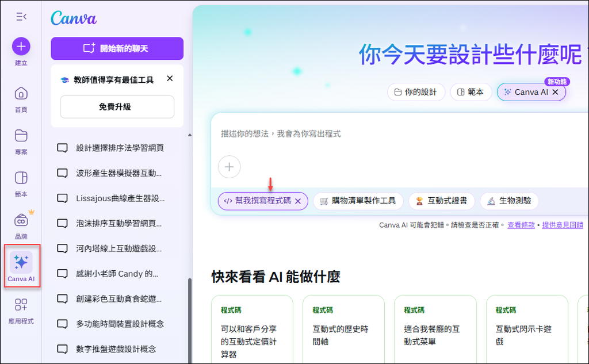Click the Canva logo
This screenshot has height=364, width=589.
(74, 18)
